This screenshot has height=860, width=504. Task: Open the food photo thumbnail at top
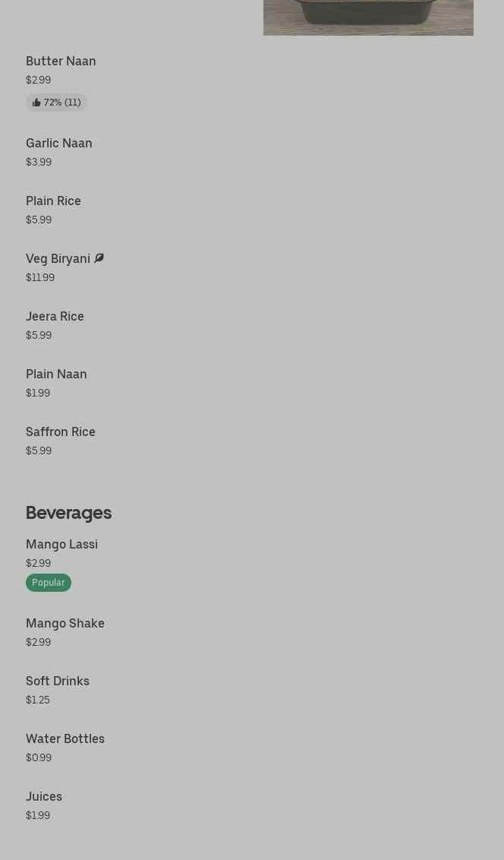coord(368,17)
